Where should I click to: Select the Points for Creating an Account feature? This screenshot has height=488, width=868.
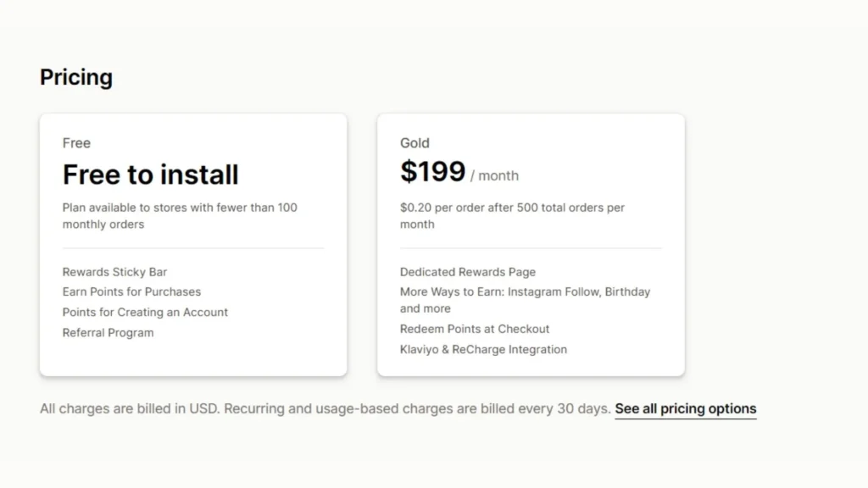coord(145,312)
